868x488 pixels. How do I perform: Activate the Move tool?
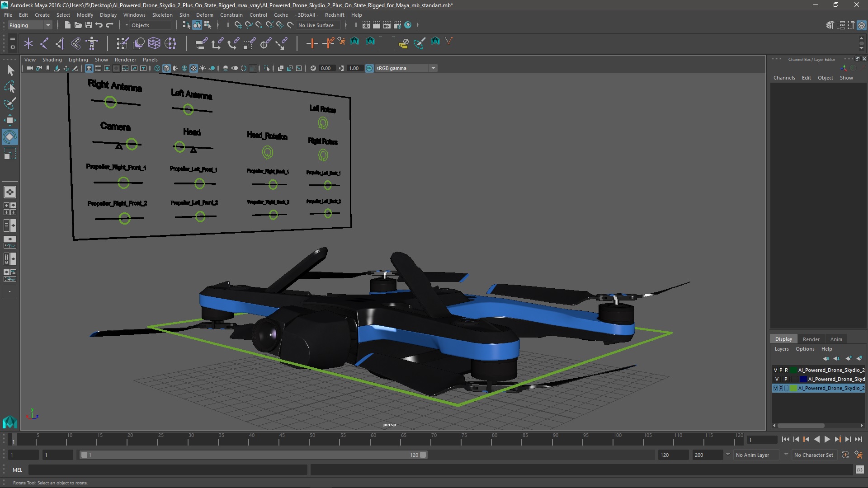[10, 120]
